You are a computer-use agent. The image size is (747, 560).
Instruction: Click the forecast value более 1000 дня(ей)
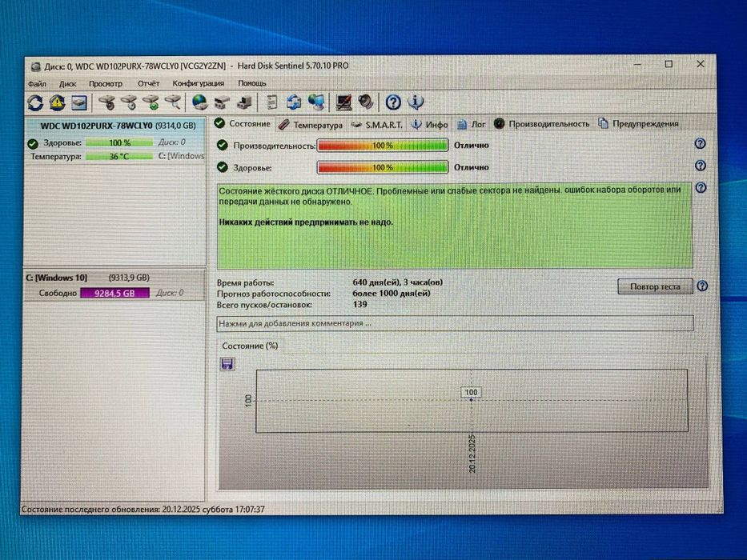(x=392, y=294)
